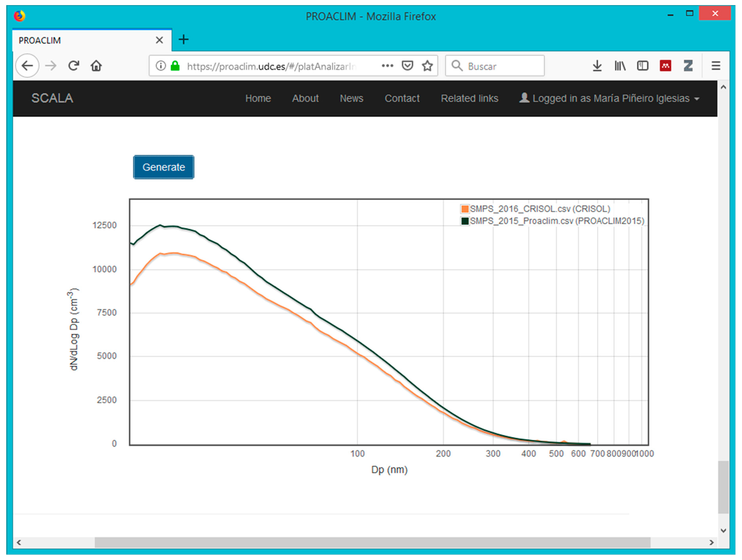Open Firefox hamburger menu
The width and height of the screenshot is (742, 560).
(715, 66)
